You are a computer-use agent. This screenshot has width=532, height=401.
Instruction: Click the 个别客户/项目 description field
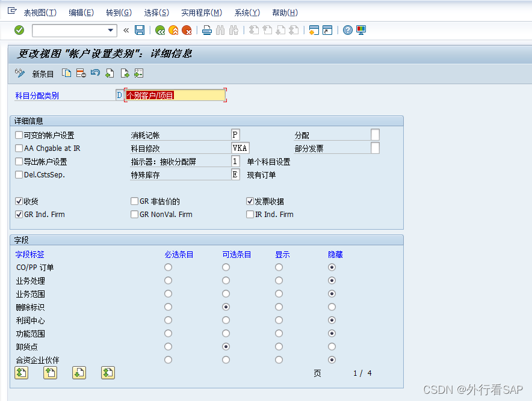click(175, 95)
